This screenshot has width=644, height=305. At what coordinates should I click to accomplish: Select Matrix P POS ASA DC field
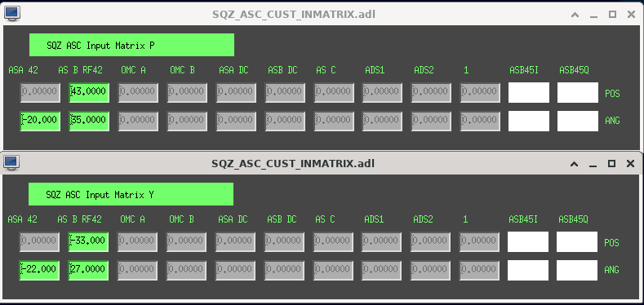[236, 93]
